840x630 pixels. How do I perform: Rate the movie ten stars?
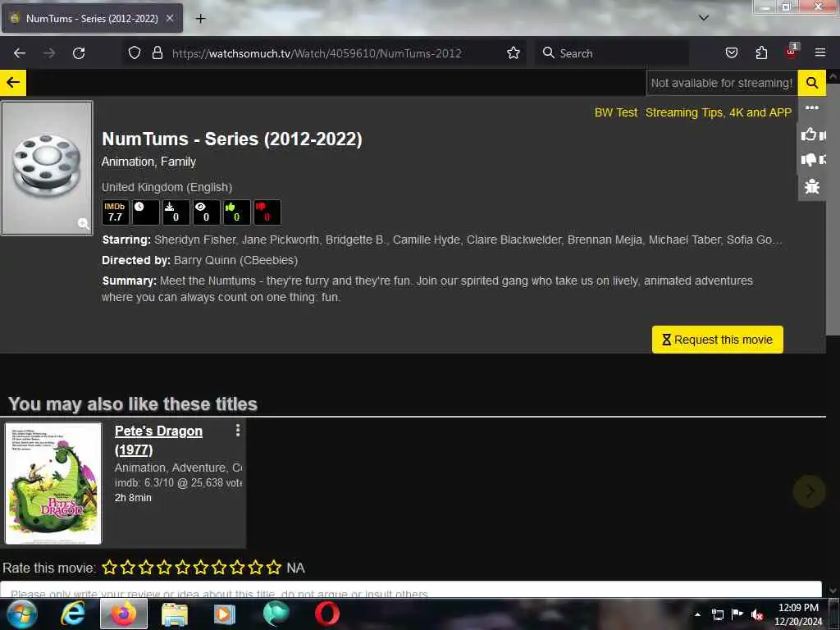point(274,568)
